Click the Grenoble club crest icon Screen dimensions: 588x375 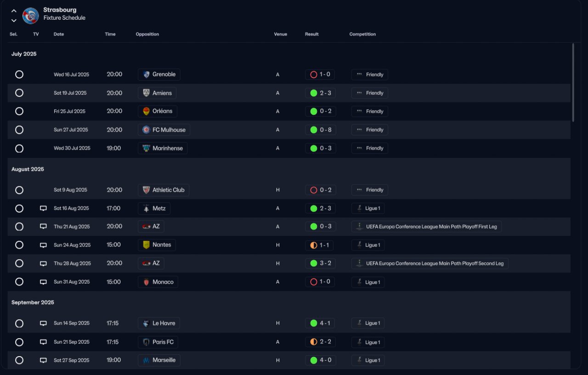[146, 74]
